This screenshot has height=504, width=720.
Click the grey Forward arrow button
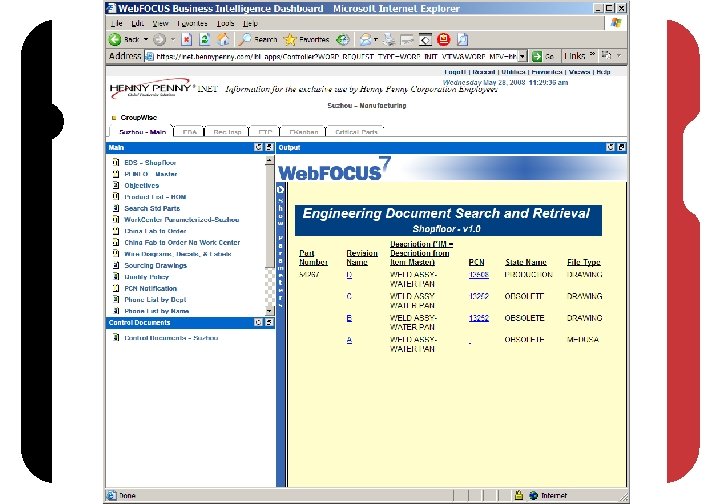(x=159, y=40)
